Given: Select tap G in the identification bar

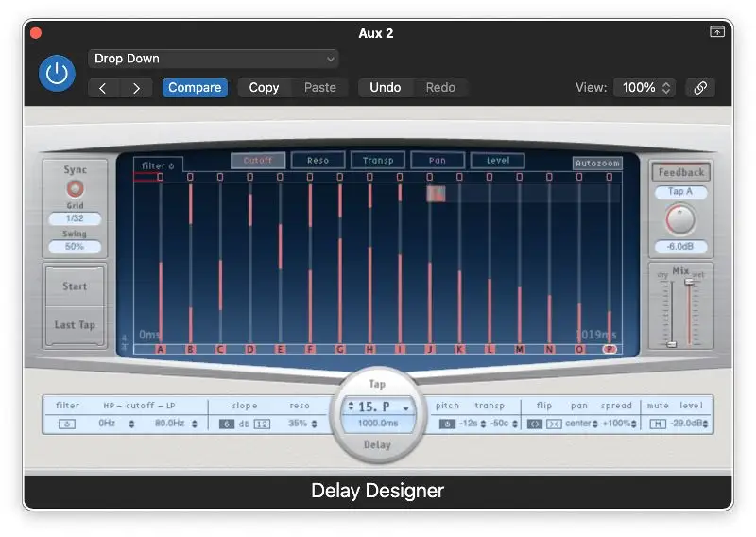Looking at the screenshot, I should (x=340, y=349).
